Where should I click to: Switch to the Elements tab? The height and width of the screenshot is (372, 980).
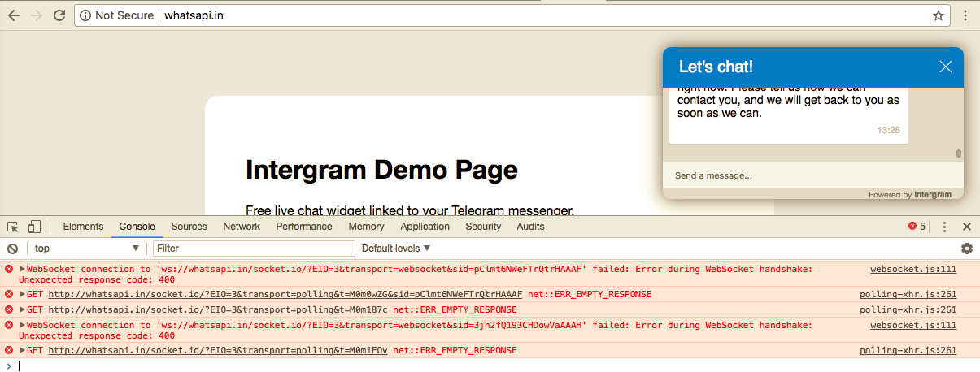83,227
